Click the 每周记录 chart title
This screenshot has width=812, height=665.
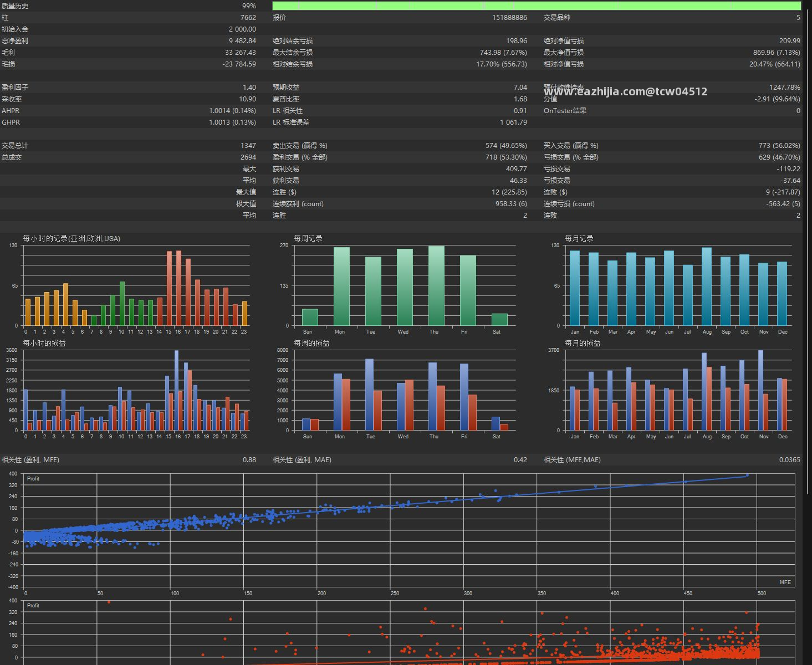308,239
